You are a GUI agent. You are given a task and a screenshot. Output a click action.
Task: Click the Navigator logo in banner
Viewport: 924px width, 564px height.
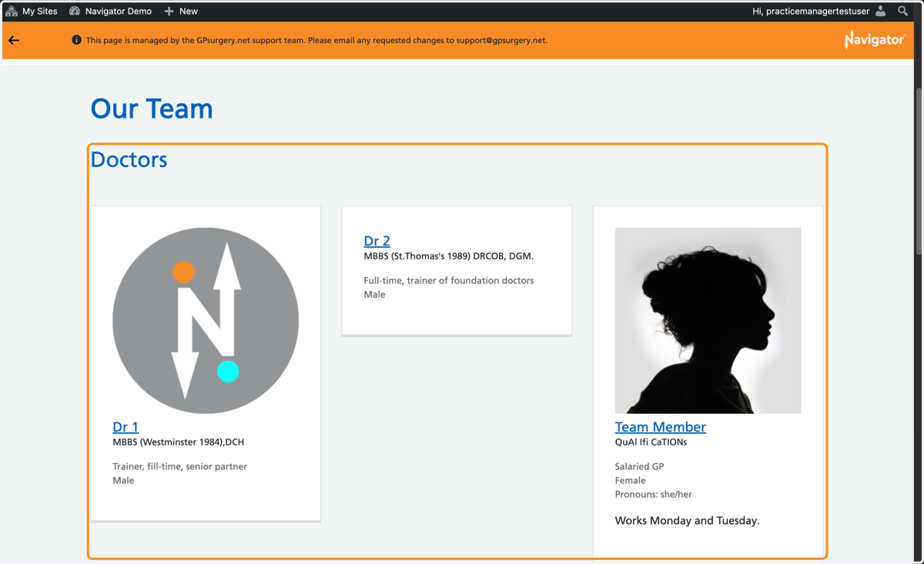[x=875, y=39]
